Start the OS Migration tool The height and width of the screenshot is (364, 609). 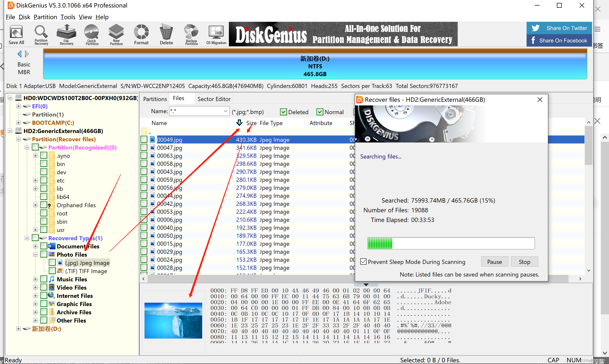pyautogui.click(x=216, y=35)
